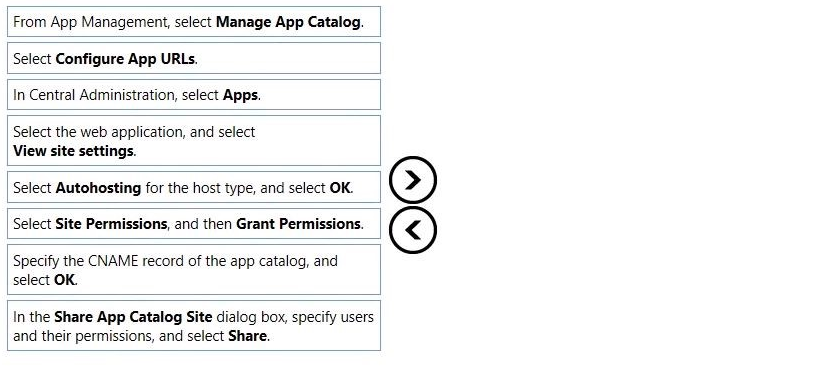Click bold 'OK' in the CNAME step

[x=65, y=280]
